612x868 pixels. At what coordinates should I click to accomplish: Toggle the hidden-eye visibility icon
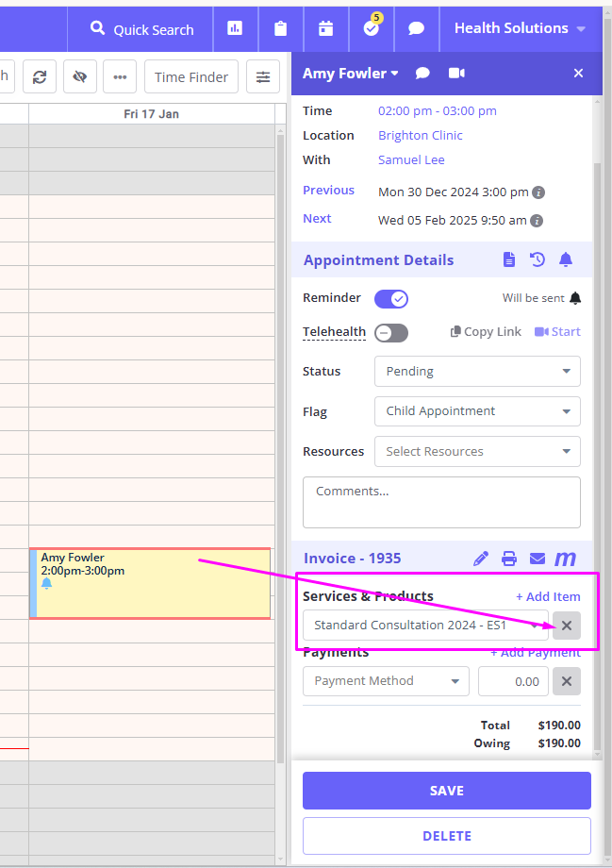pyautogui.click(x=79, y=77)
